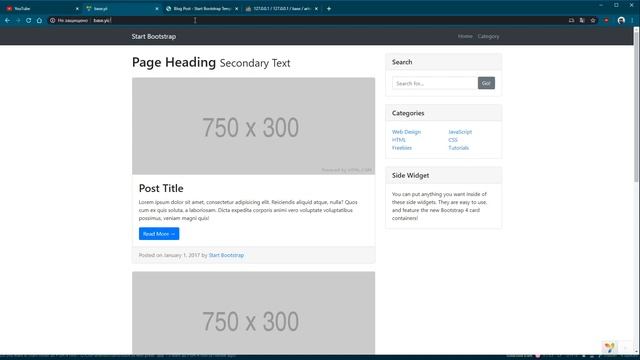Click the page vertical scrollbar thumb
This screenshot has width=640, height=360.
pos(636,106)
